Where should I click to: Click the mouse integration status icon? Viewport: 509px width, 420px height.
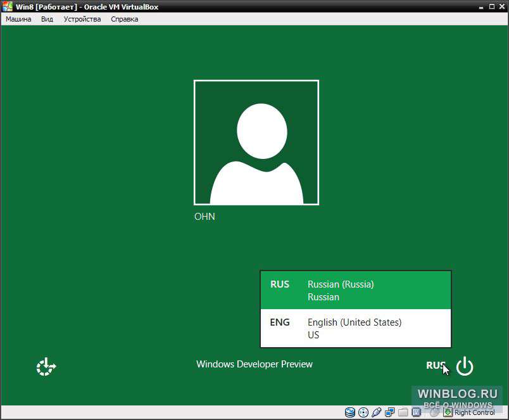pos(434,412)
